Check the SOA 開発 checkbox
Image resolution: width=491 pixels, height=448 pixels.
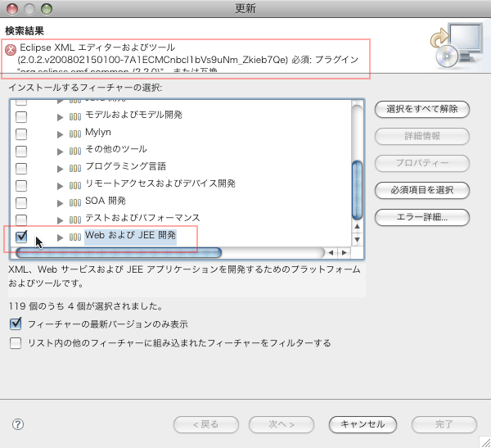[x=21, y=203]
